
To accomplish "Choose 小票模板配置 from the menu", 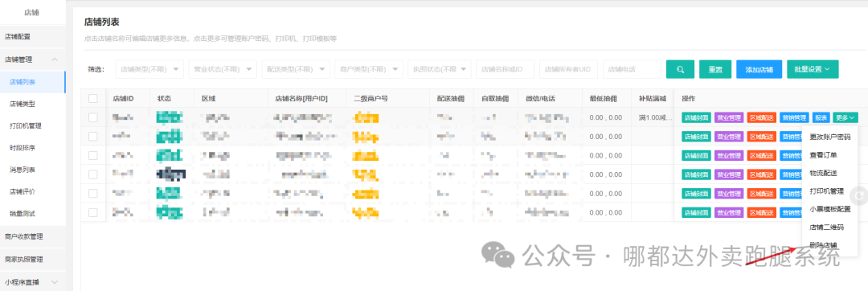I will pos(829,209).
